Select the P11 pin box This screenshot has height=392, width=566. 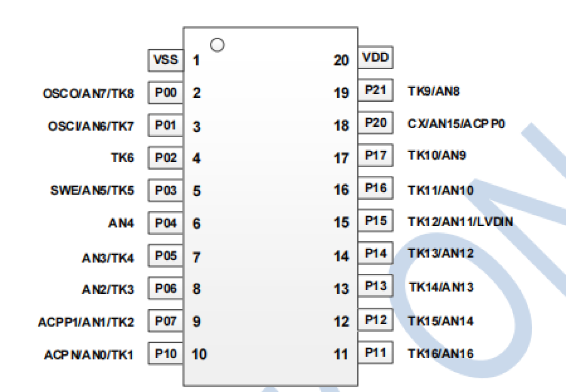point(375,352)
